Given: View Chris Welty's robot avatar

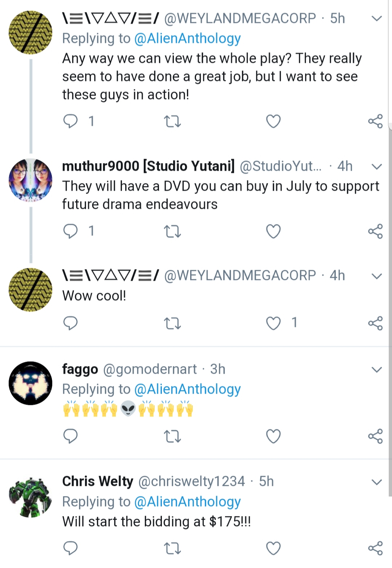Looking at the screenshot, I should coord(30,496).
